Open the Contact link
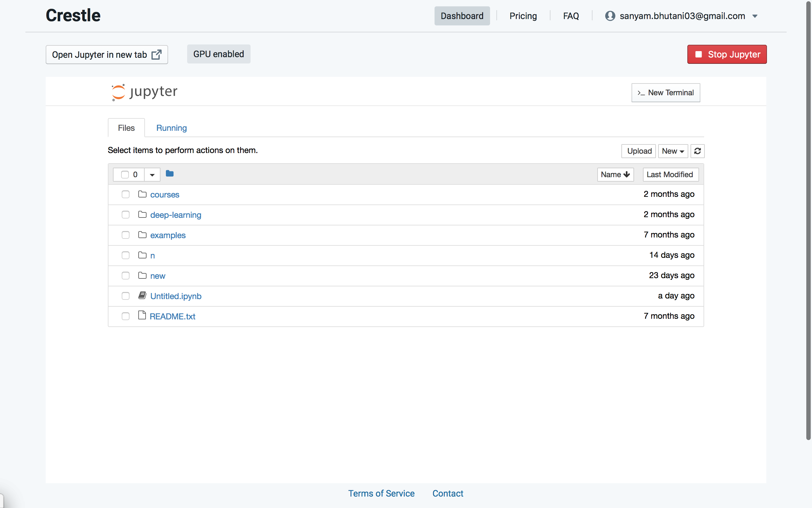This screenshot has width=812, height=508. tap(448, 493)
